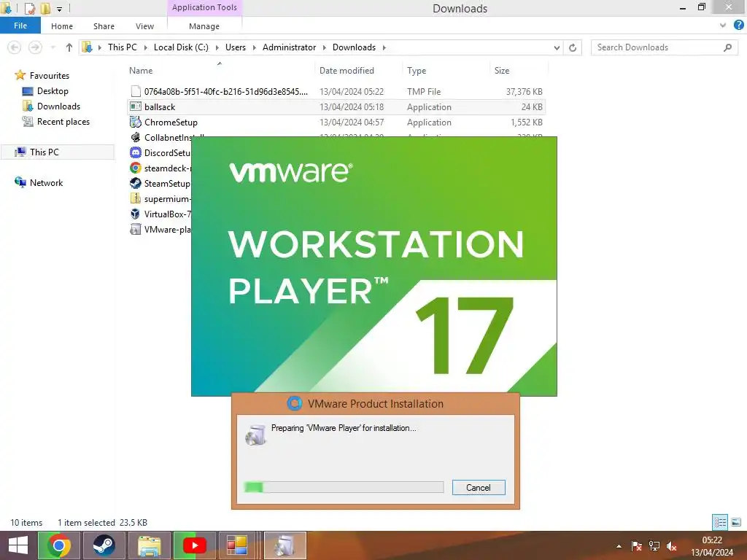Switch to details view layout
747x560 pixels.
coord(720,522)
